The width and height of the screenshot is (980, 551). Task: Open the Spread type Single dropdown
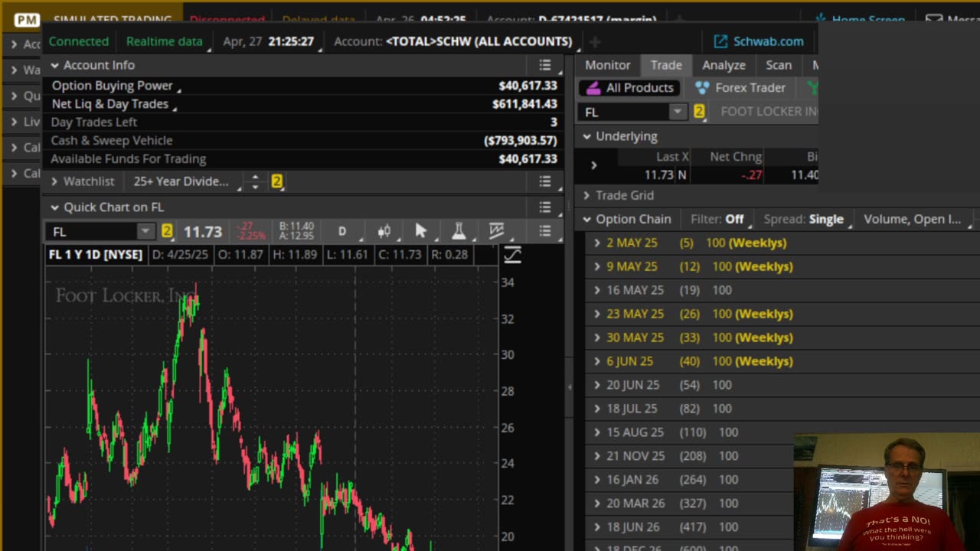808,220
